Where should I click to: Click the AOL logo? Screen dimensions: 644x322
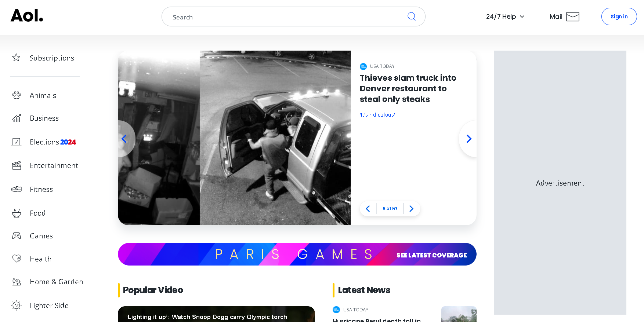click(27, 16)
